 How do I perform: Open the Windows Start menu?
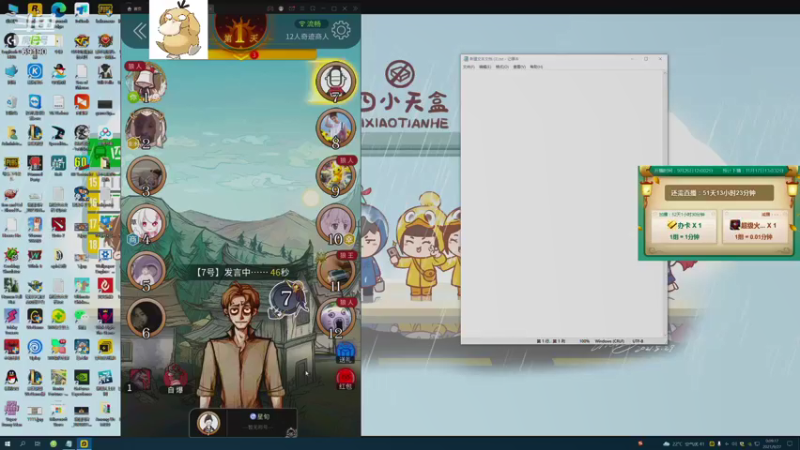7,444
